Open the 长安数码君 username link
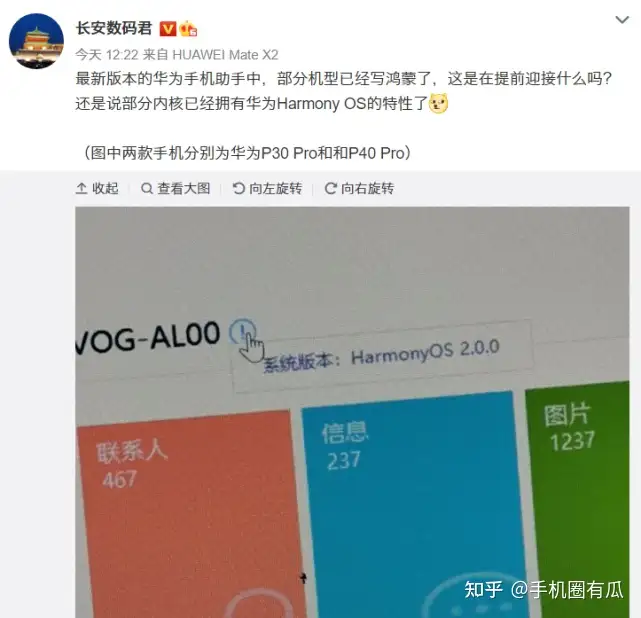Viewport: 641px width, 618px height. pos(114,29)
